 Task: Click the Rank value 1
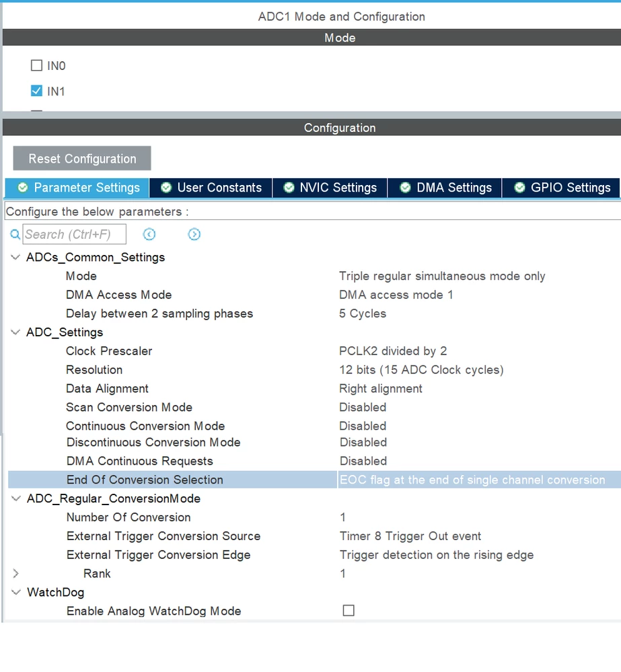click(x=343, y=573)
